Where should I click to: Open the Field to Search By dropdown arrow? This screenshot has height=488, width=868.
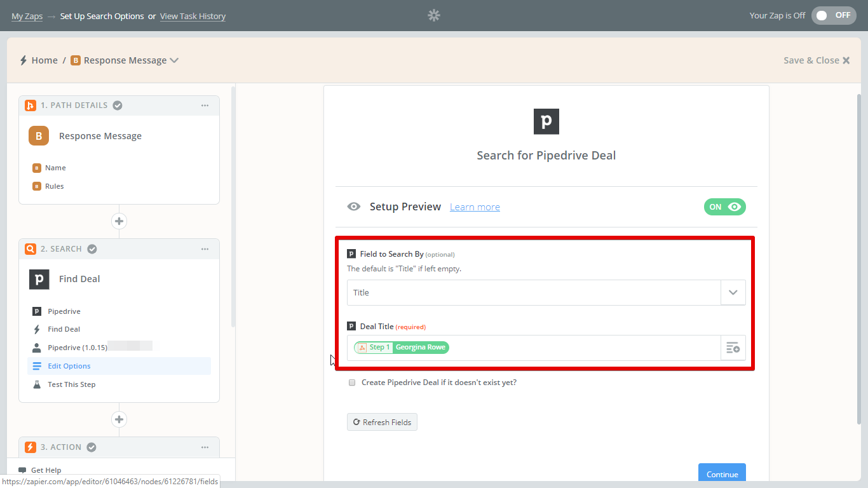733,293
